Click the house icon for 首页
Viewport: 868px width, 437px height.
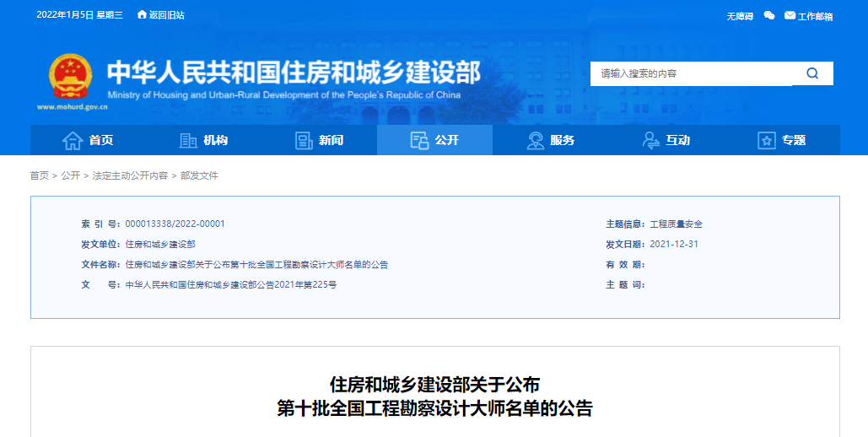[x=73, y=140]
